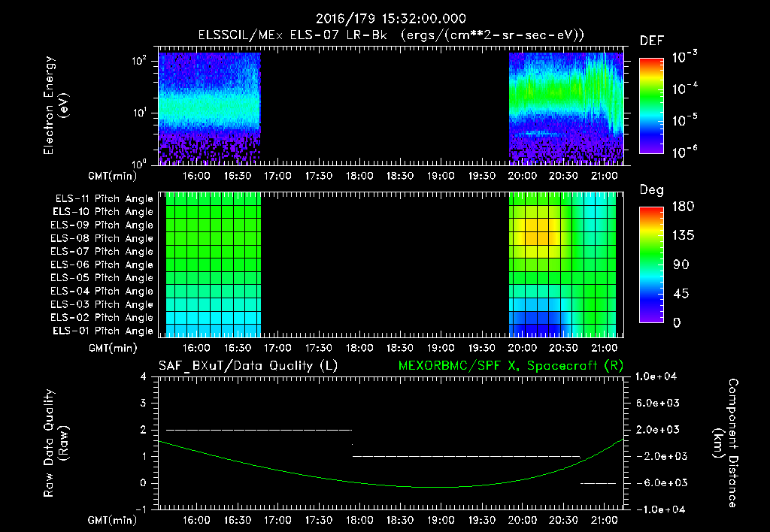
Task: Click the GMT(min) label under the spectrogram
Action: click(x=113, y=176)
